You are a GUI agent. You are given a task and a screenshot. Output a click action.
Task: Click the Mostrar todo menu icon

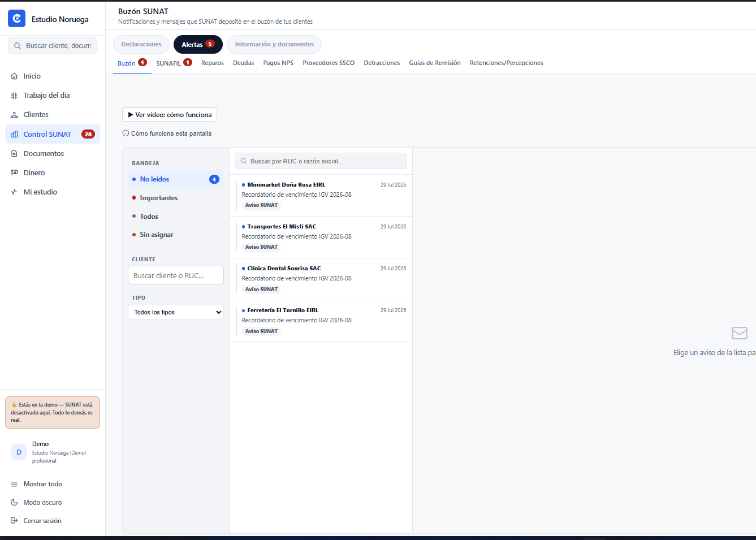pos(14,484)
